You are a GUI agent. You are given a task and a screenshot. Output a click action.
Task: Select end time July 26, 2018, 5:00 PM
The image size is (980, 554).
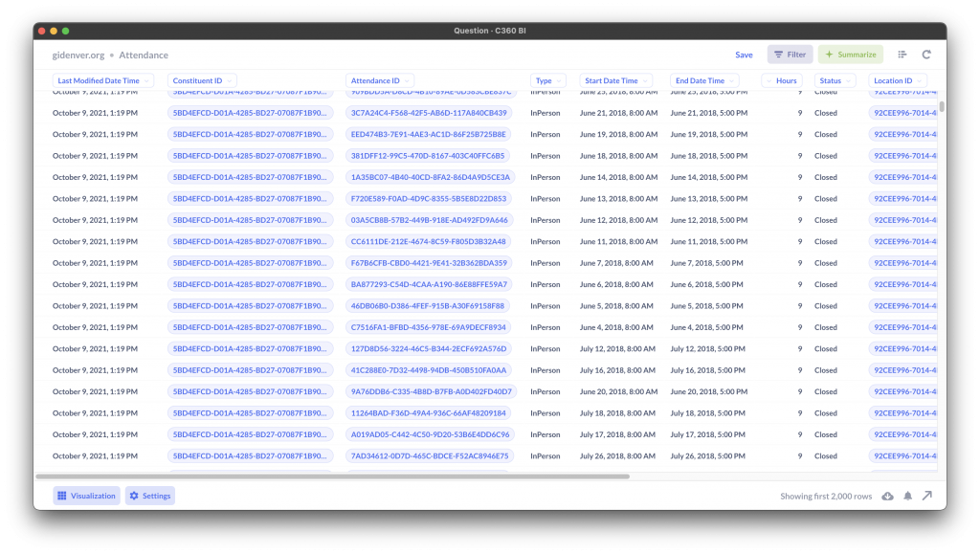click(707, 456)
